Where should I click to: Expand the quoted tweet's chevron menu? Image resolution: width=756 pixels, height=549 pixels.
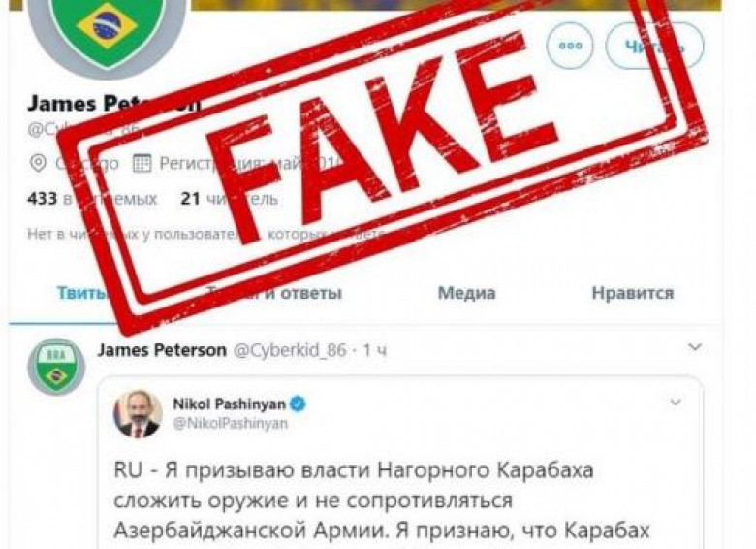676,402
